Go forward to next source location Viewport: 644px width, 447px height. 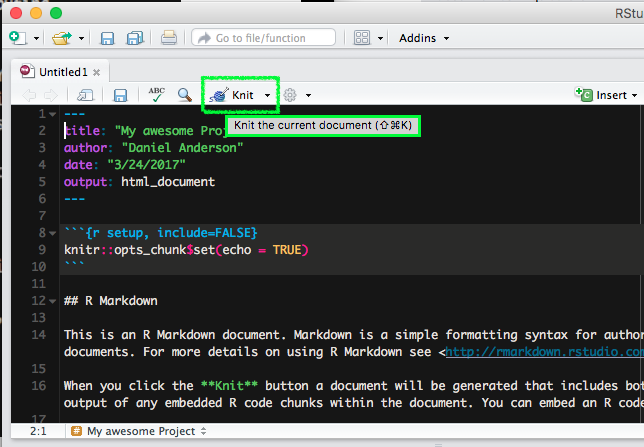coord(51,95)
